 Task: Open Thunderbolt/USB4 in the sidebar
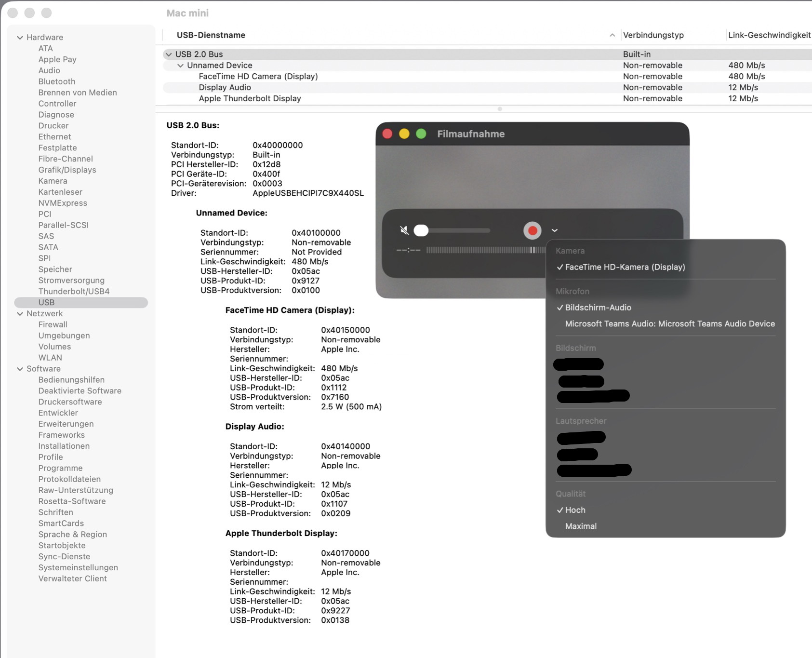(x=74, y=292)
